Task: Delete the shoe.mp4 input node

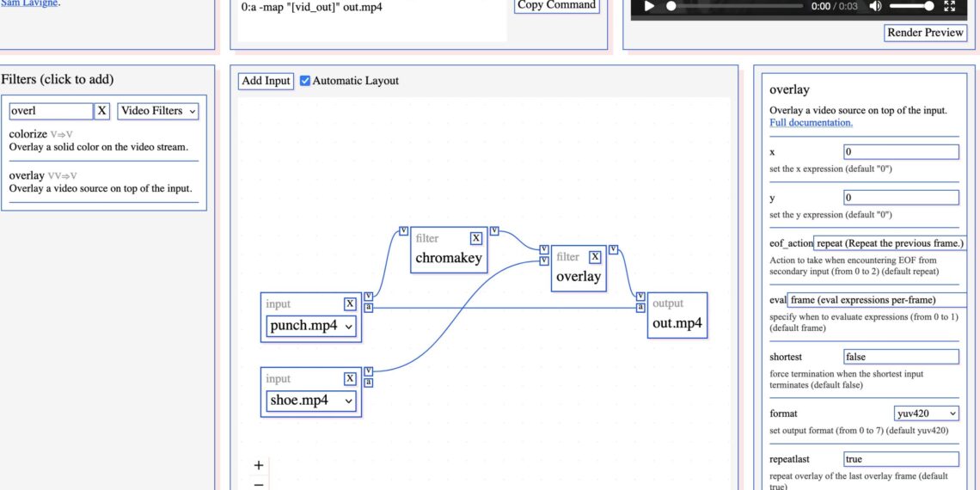Action: pyautogui.click(x=350, y=378)
